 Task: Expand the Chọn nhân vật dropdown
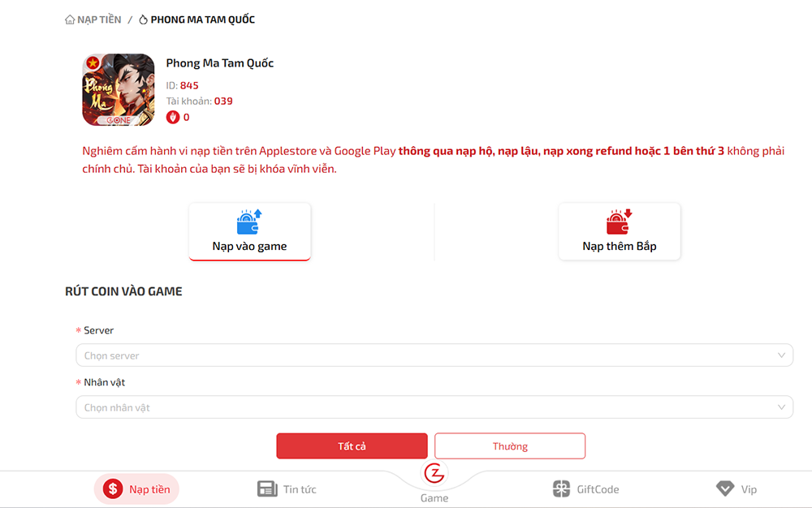(422, 407)
